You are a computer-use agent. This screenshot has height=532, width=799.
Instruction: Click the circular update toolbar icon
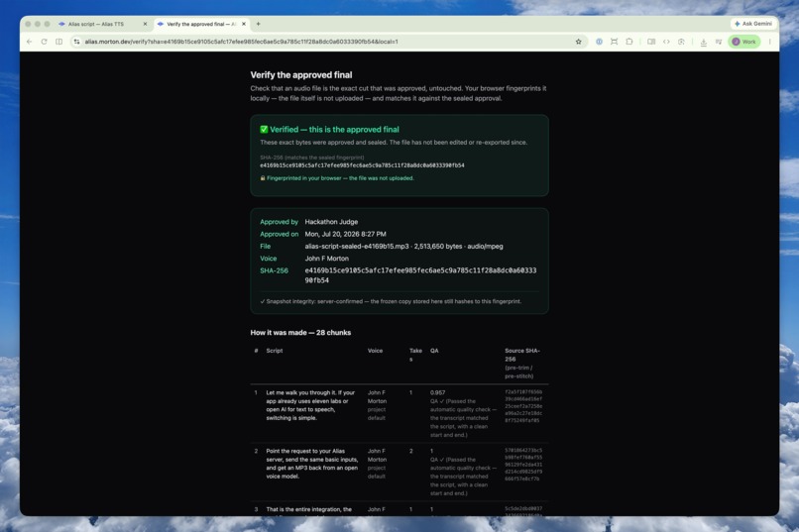[x=681, y=42]
